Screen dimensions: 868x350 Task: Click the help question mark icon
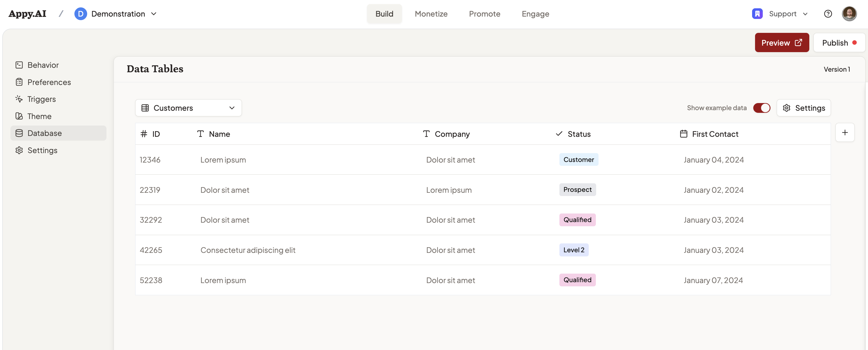[x=828, y=14]
